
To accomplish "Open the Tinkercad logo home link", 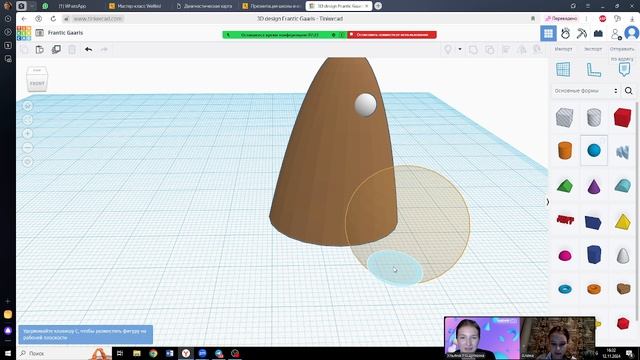I will point(24,33).
